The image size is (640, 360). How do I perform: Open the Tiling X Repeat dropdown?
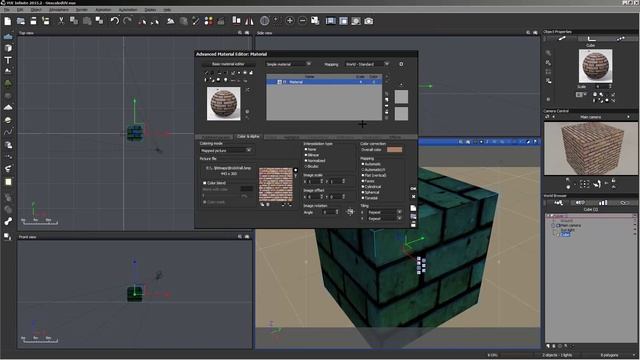point(384,212)
